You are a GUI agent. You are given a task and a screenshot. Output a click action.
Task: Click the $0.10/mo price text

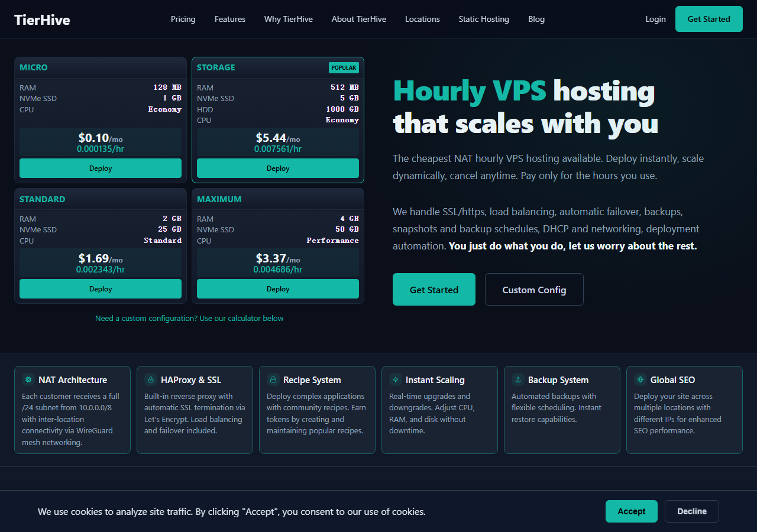(101, 138)
